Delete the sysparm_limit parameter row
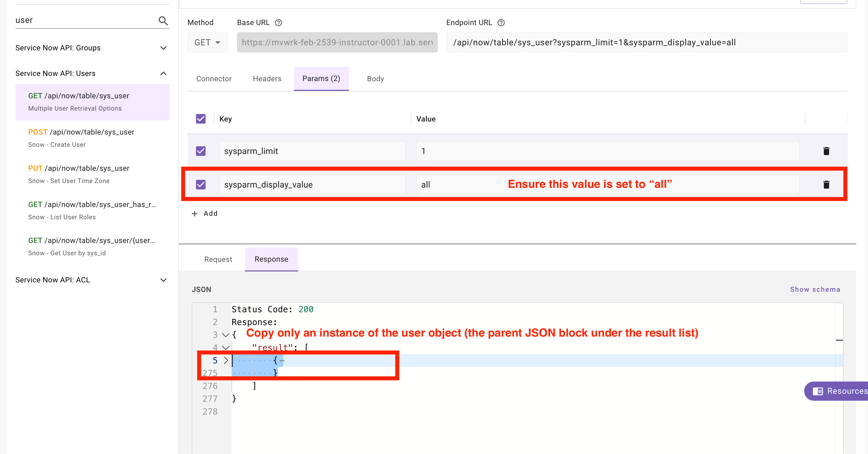This screenshot has width=868, height=454. pyautogui.click(x=826, y=151)
